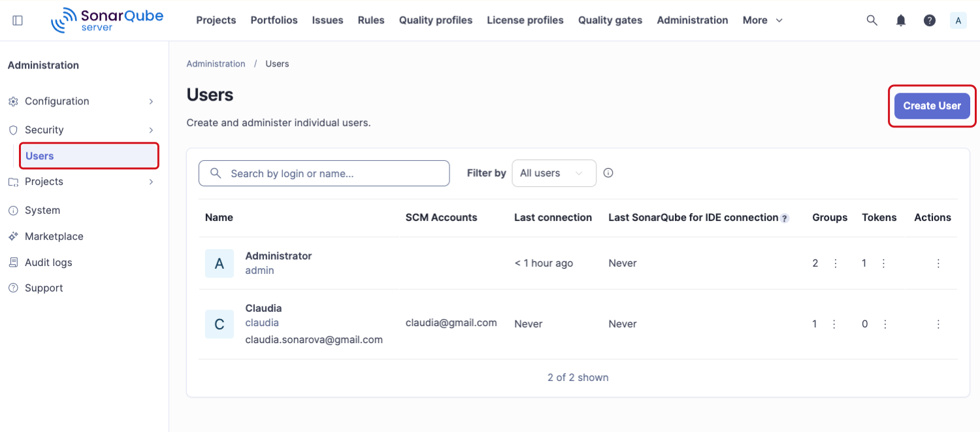
Task: Click '< 1 hour ago' last connection
Action: 544,263
